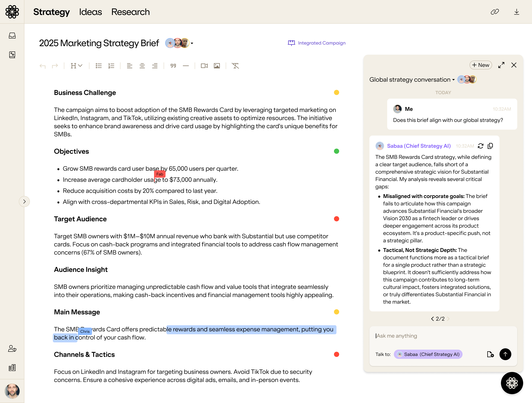Download the document using the top-right icon

coord(516,12)
